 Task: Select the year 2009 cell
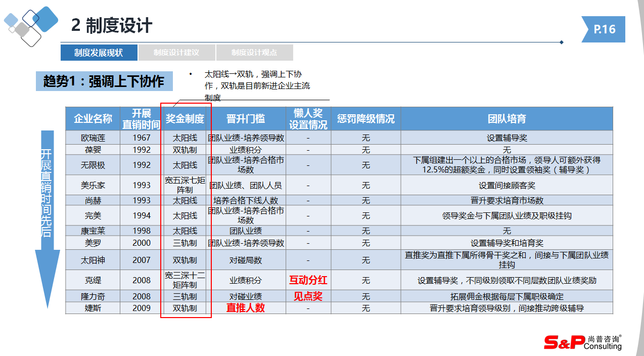click(142, 308)
